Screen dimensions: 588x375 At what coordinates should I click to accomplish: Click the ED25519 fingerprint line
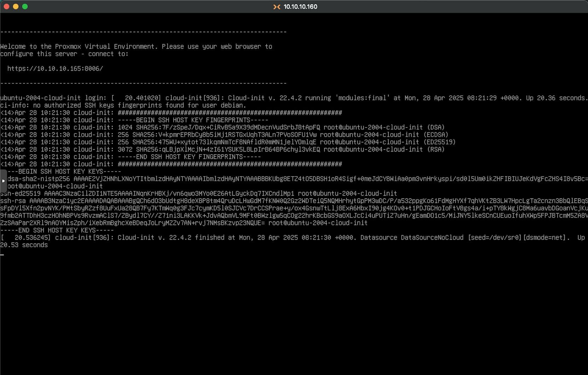pos(228,142)
